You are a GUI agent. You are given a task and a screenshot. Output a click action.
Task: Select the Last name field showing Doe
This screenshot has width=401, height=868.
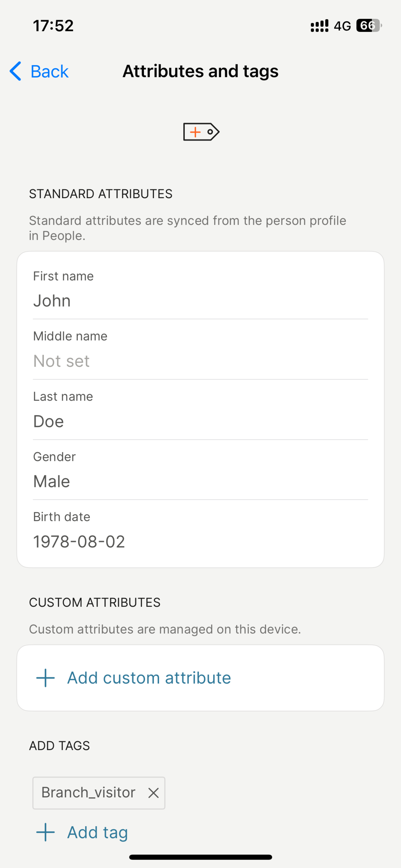pyautogui.click(x=200, y=410)
